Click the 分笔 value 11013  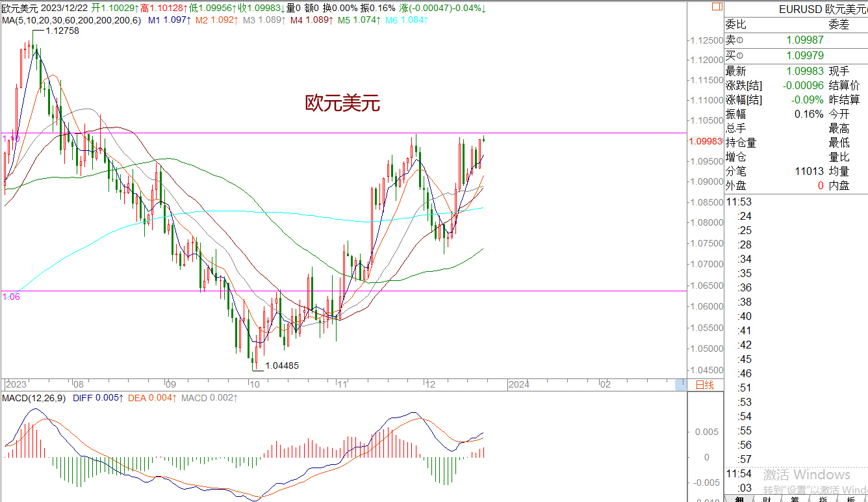(x=809, y=171)
